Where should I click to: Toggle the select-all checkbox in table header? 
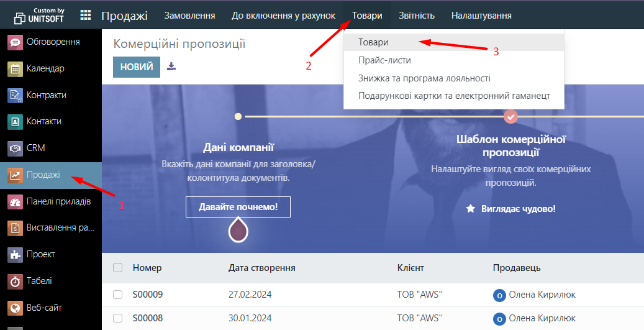click(118, 268)
